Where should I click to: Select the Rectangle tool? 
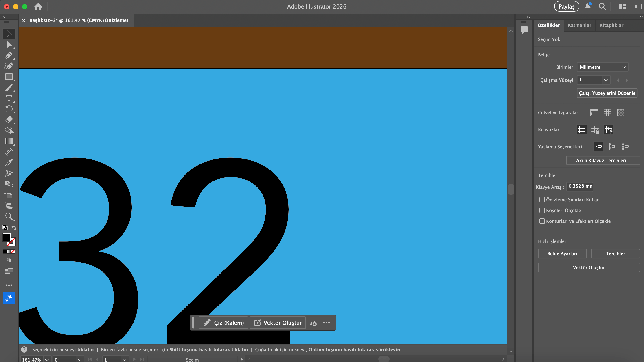(9, 77)
